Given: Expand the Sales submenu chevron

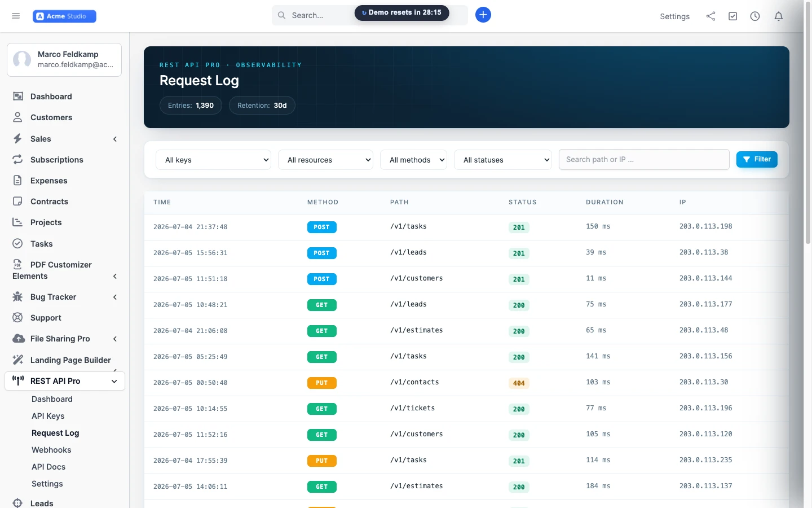Looking at the screenshot, I should (115, 139).
